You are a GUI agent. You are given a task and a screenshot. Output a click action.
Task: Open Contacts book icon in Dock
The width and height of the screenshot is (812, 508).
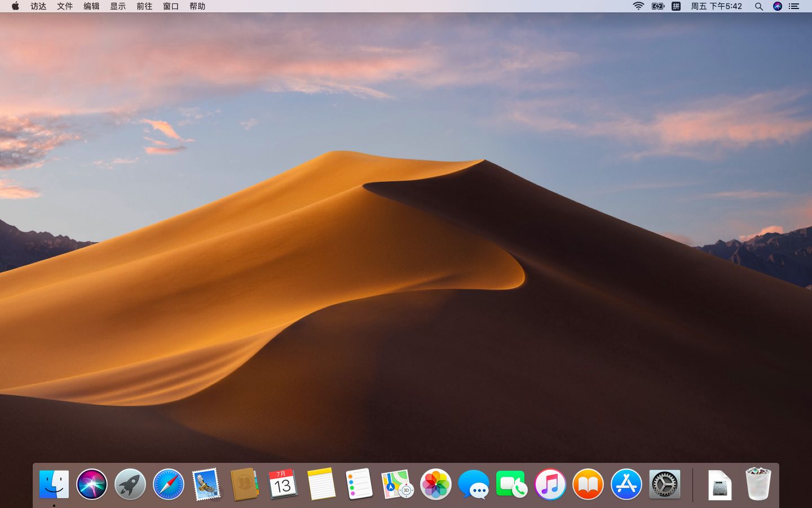(x=245, y=484)
